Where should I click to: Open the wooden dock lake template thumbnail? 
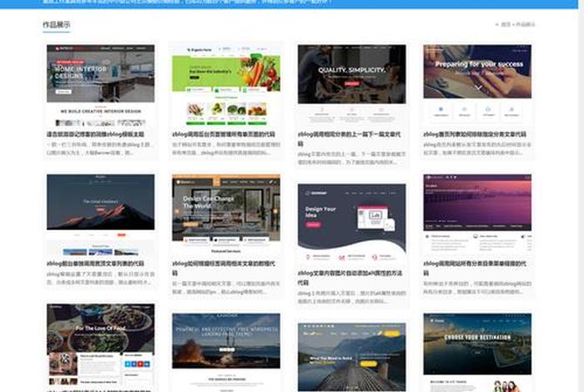[x=351, y=357]
